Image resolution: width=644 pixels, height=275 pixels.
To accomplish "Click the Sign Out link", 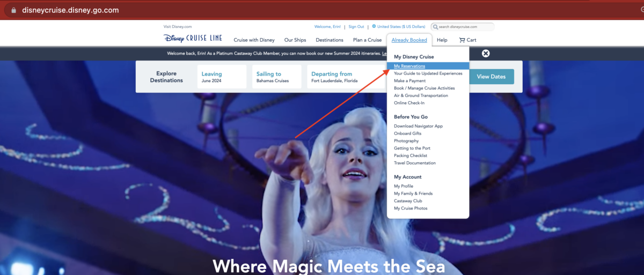I will [356, 27].
